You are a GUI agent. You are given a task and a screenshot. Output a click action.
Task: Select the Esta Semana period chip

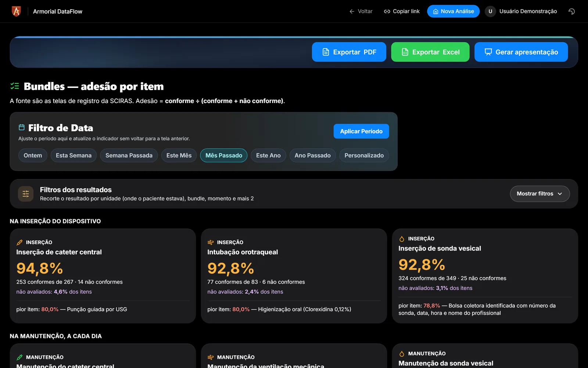pos(73,155)
